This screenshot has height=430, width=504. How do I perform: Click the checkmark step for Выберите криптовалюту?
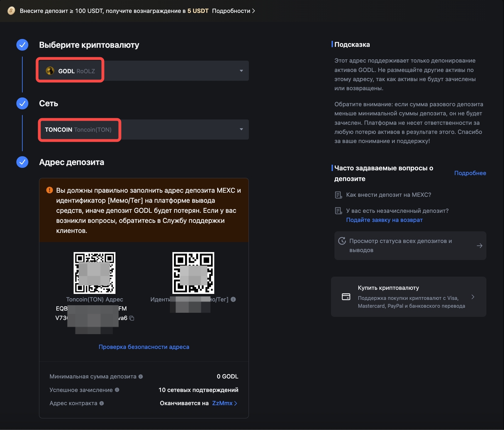pos(22,45)
